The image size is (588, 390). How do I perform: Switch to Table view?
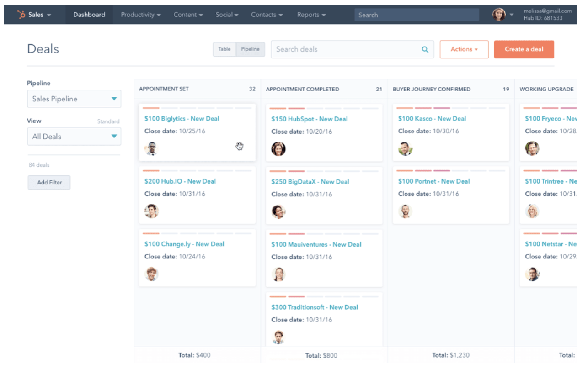(225, 49)
